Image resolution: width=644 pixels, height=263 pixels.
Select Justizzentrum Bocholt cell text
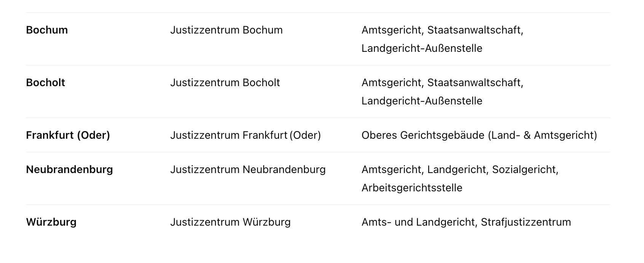[x=225, y=83]
